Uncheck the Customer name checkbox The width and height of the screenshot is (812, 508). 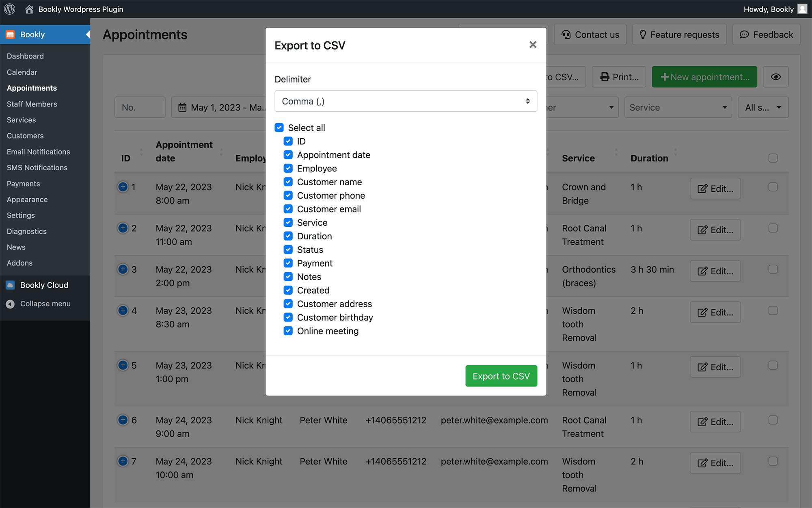point(288,182)
